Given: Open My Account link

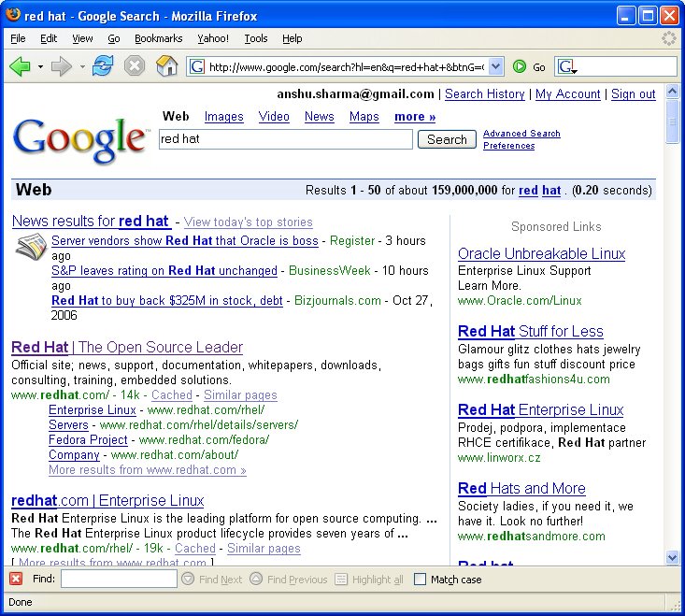Looking at the screenshot, I should [x=568, y=93].
